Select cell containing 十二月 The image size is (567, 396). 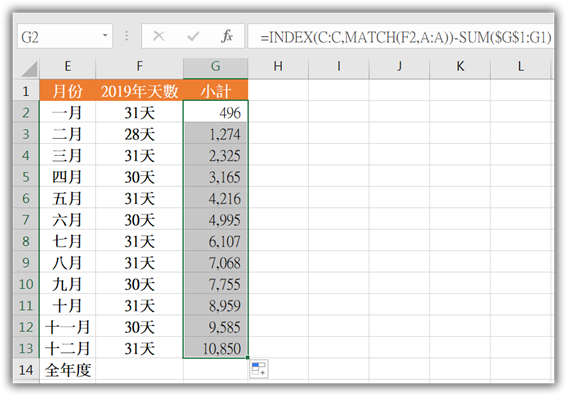(x=67, y=348)
